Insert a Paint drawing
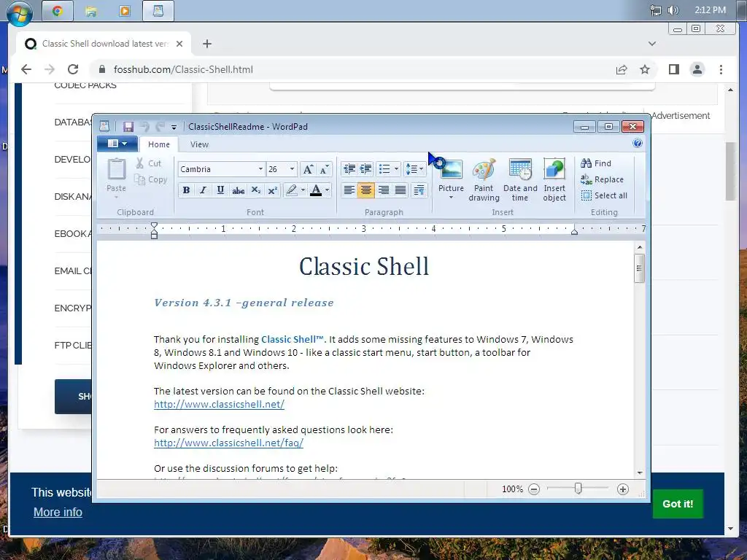The width and height of the screenshot is (747, 560). pos(484,180)
